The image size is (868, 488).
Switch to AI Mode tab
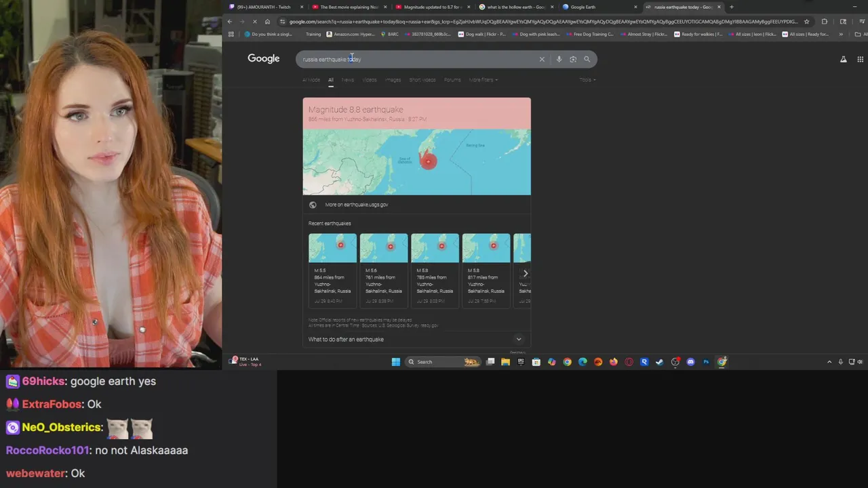tap(311, 80)
